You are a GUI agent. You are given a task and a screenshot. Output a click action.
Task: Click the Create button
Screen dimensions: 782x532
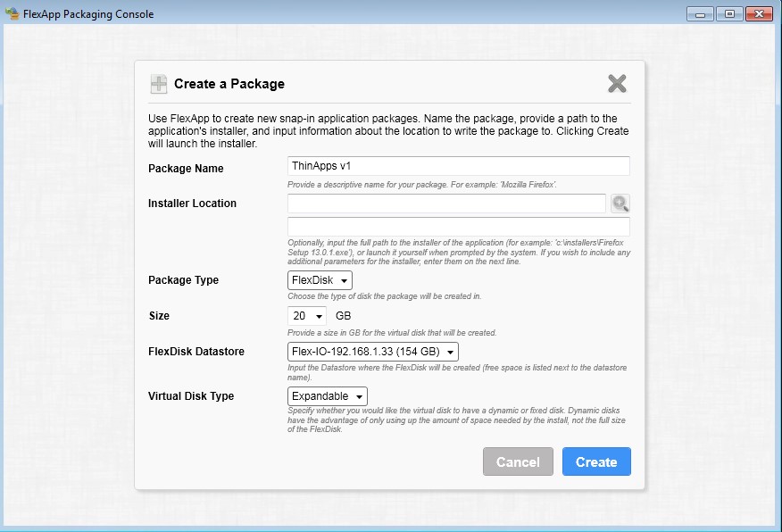[596, 461]
